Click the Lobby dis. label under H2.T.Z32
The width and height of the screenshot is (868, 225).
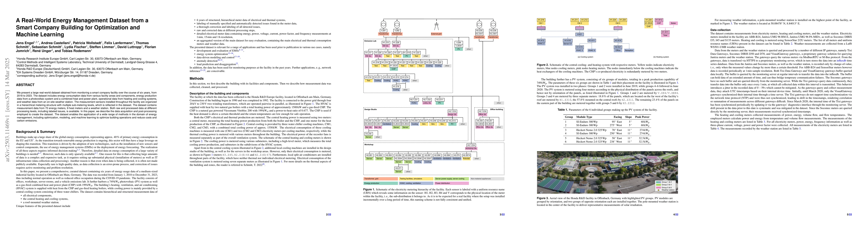427,103
